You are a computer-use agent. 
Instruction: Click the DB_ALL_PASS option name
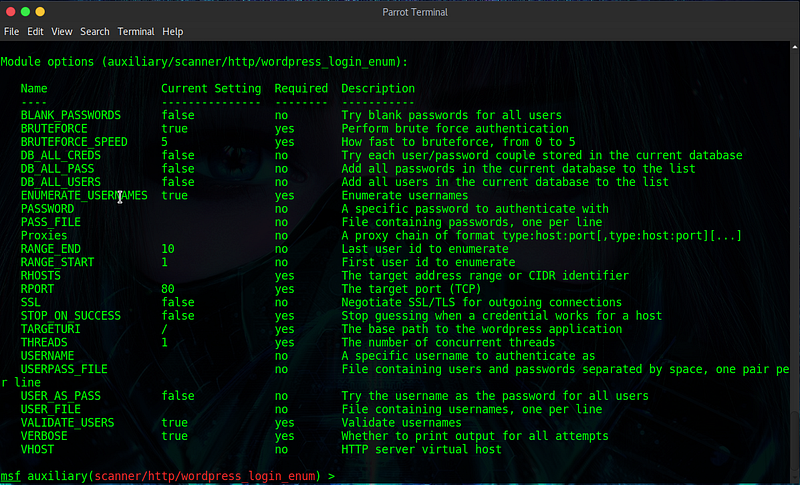click(57, 169)
